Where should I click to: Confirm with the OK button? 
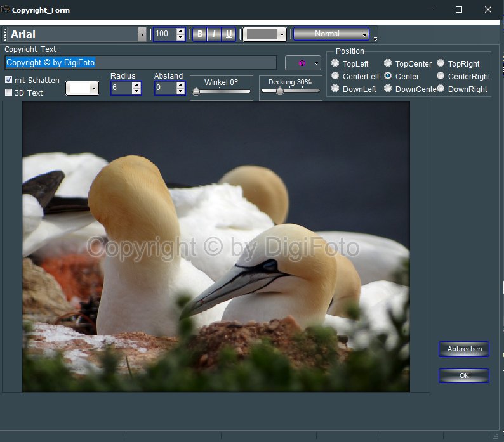pyautogui.click(x=464, y=375)
